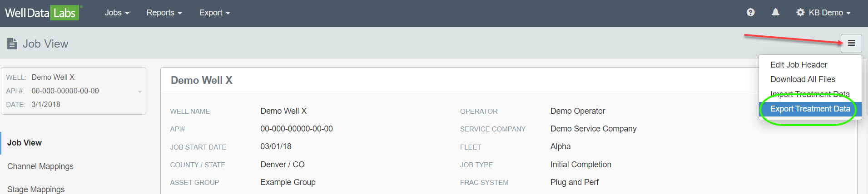Click the settings gear icon

click(x=800, y=13)
